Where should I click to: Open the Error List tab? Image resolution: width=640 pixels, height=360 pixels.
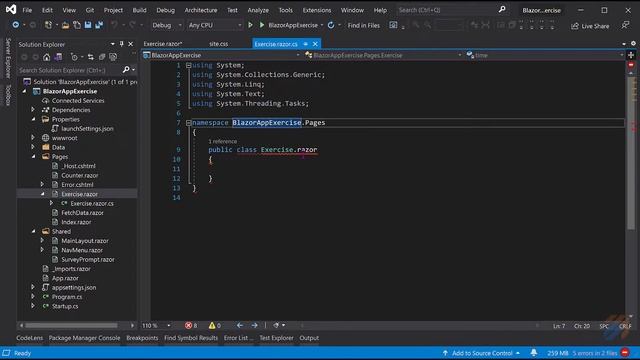tap(238, 338)
